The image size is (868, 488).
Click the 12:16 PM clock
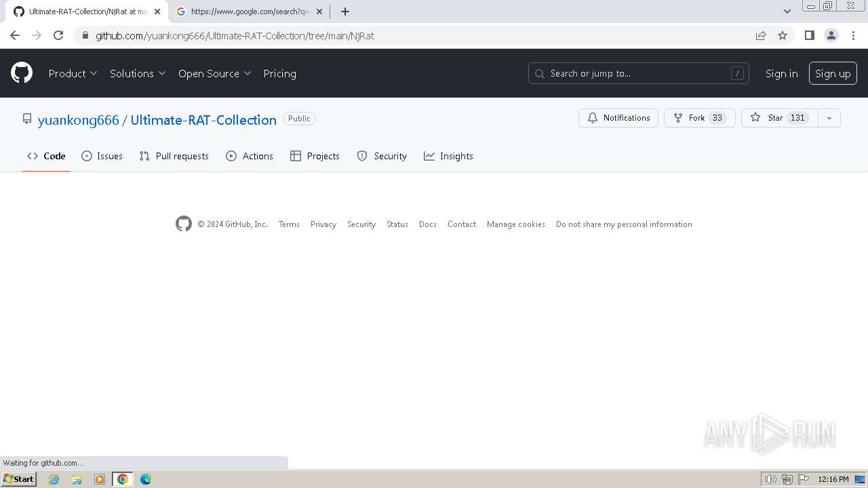(833, 479)
